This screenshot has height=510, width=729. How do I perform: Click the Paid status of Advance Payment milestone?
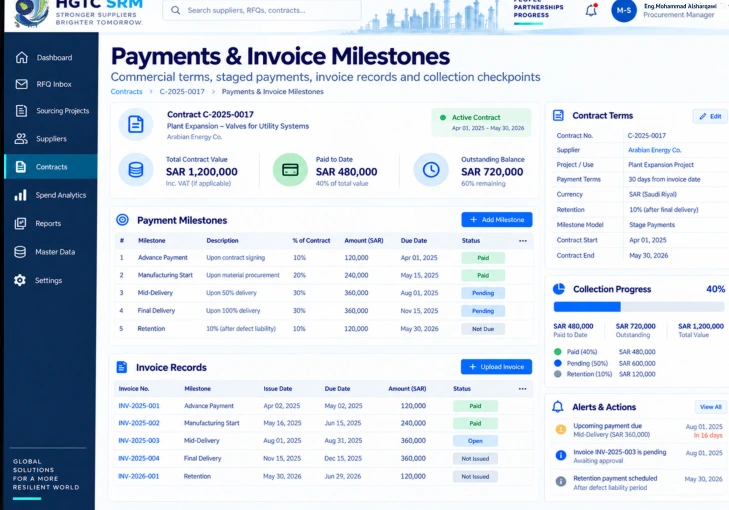click(x=483, y=258)
